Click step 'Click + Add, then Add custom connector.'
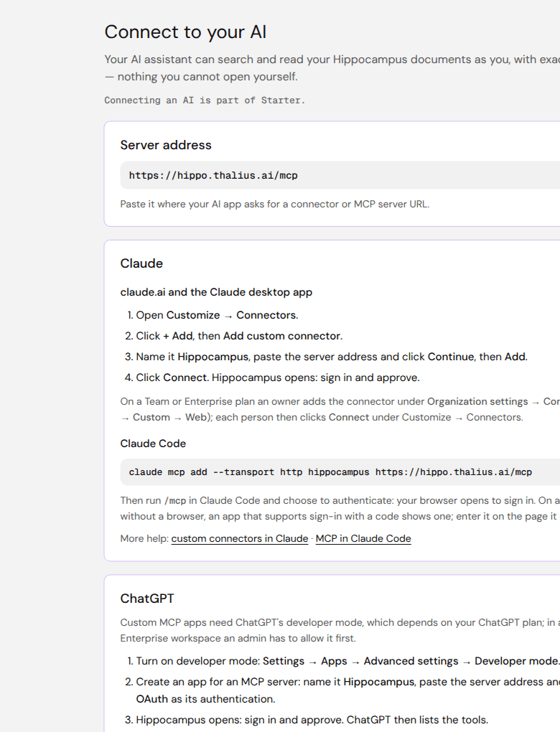This screenshot has width=560, height=732. (x=239, y=336)
